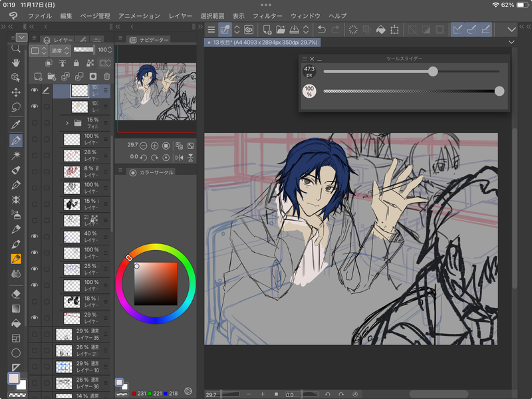The width and height of the screenshot is (532, 399).
Task: Expand command bar overflow chevron
Action: (x=511, y=30)
